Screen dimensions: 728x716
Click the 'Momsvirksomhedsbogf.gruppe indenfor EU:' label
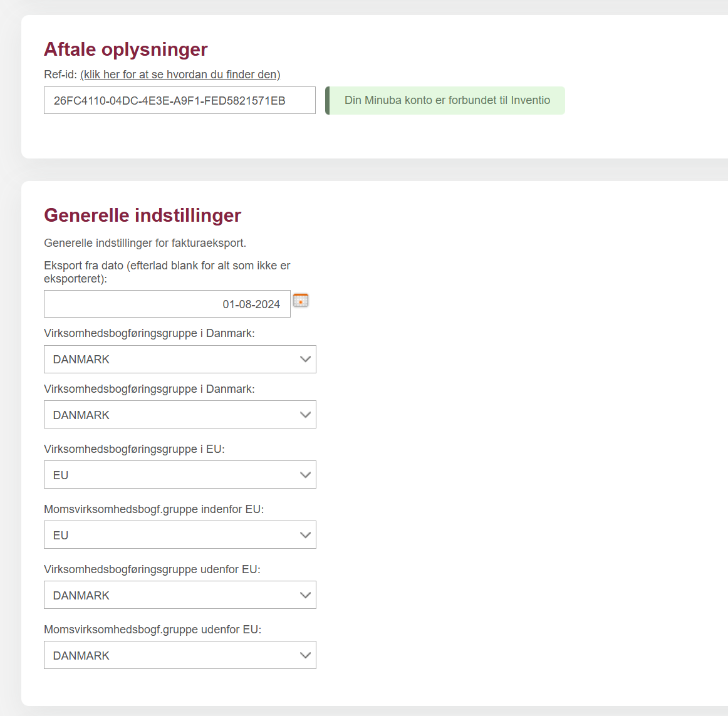(153, 509)
